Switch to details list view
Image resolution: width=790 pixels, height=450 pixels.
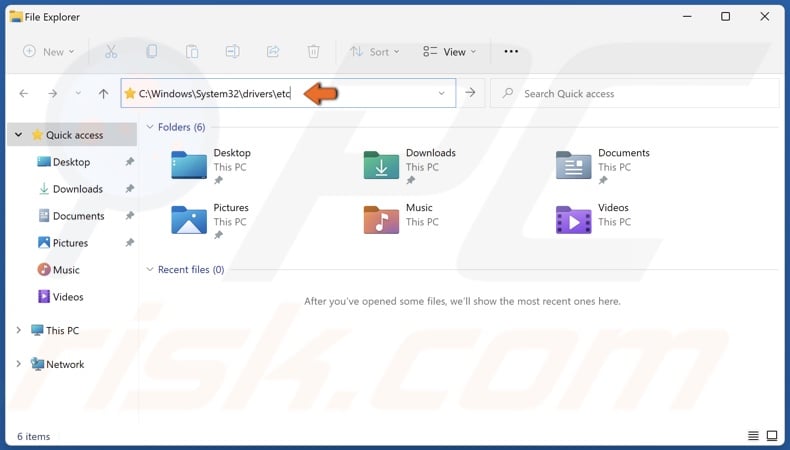753,435
